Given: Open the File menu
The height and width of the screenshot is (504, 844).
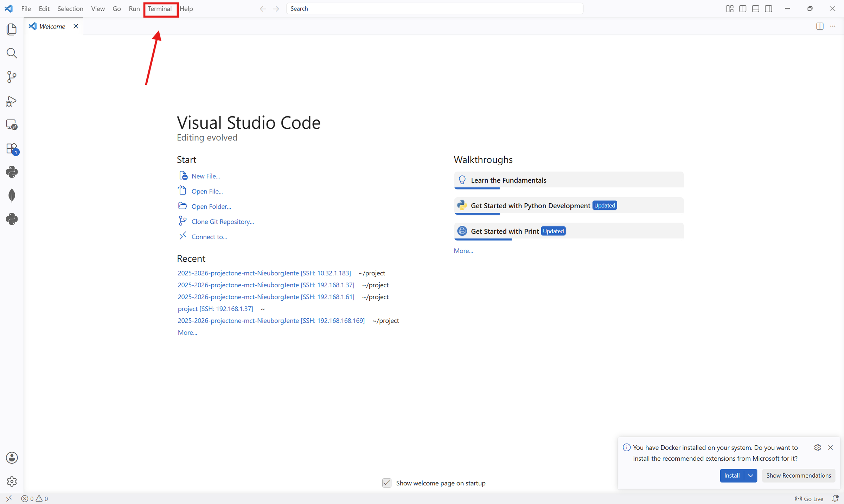Looking at the screenshot, I should click(x=26, y=9).
